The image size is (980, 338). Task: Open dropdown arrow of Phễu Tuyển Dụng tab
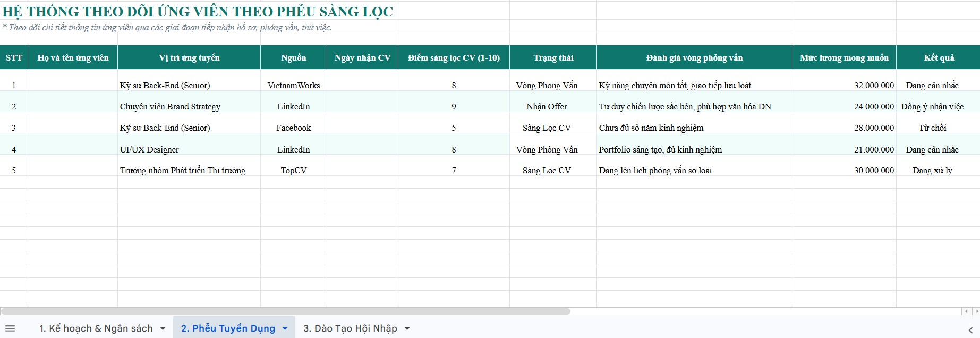[x=285, y=329]
